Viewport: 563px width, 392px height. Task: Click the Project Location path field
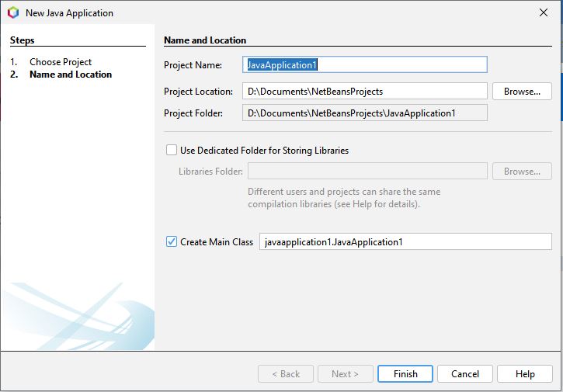click(x=365, y=92)
